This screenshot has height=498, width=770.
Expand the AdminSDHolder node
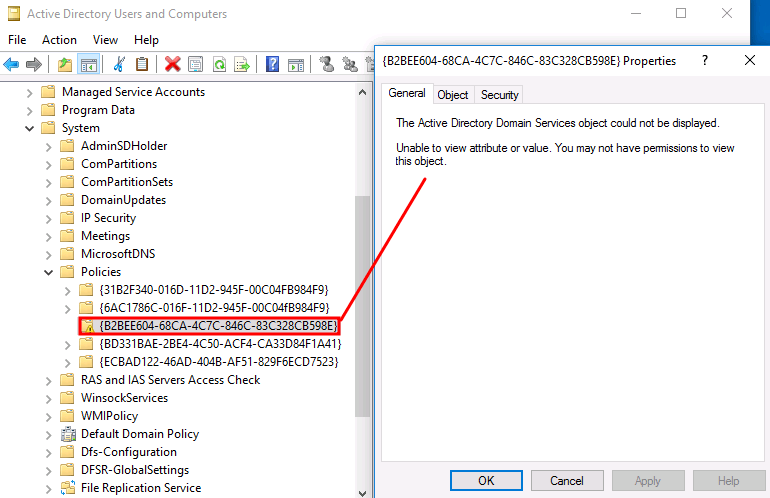48,147
